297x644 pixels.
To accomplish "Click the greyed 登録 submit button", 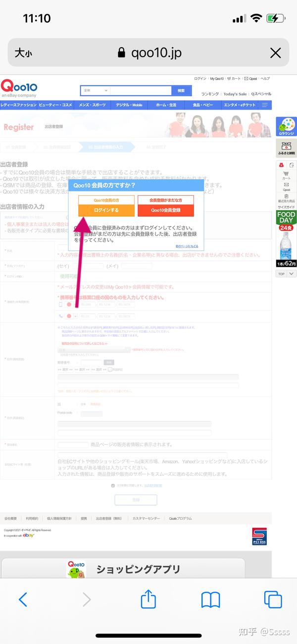I will click(136, 500).
